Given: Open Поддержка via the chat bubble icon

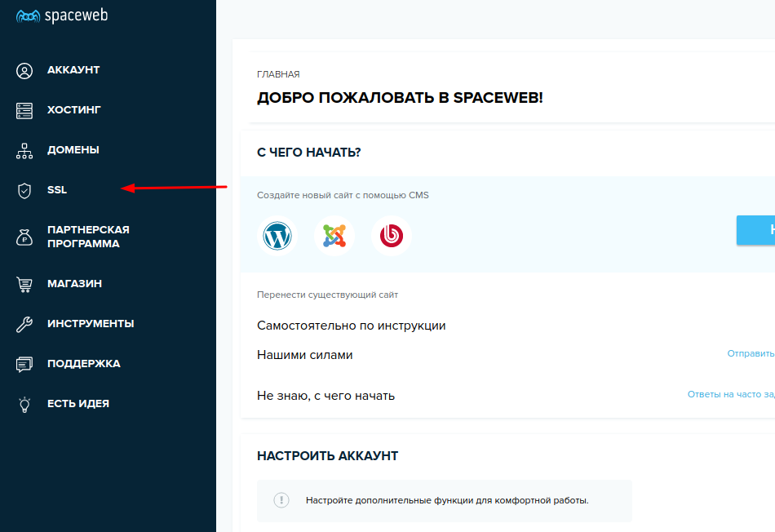Looking at the screenshot, I should click(x=24, y=363).
